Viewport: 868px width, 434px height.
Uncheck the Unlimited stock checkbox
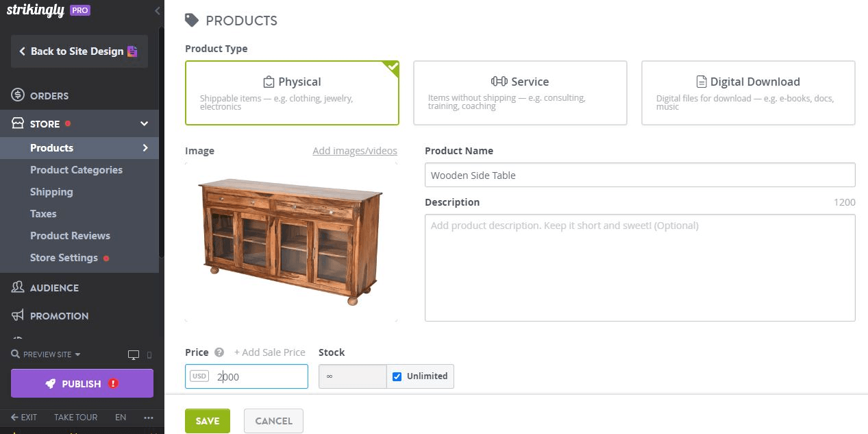coord(396,376)
